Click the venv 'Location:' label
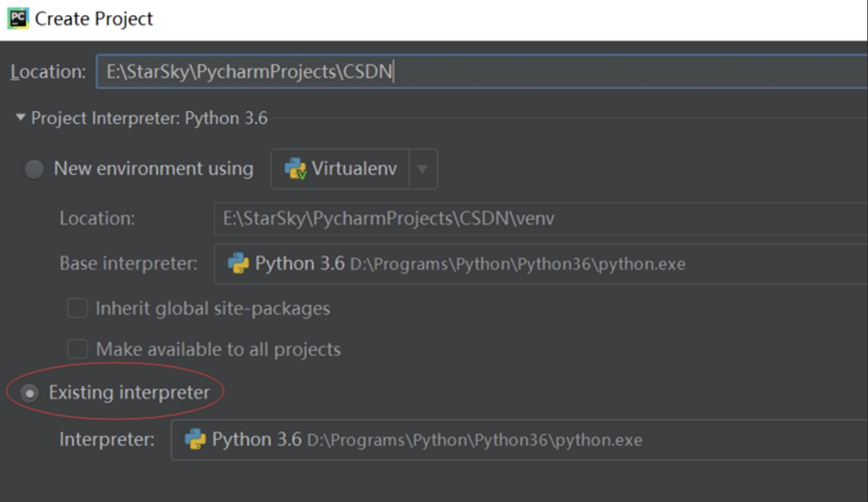 coord(97,219)
